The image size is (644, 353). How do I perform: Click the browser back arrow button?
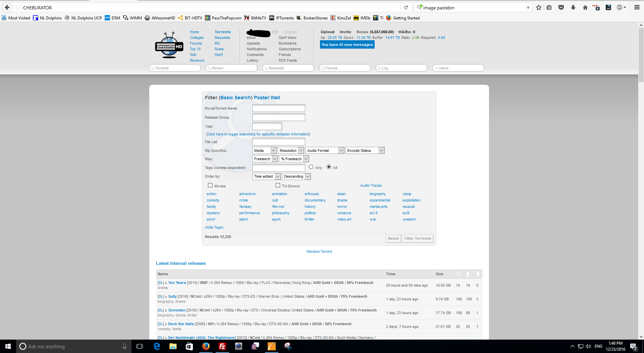(7, 7)
